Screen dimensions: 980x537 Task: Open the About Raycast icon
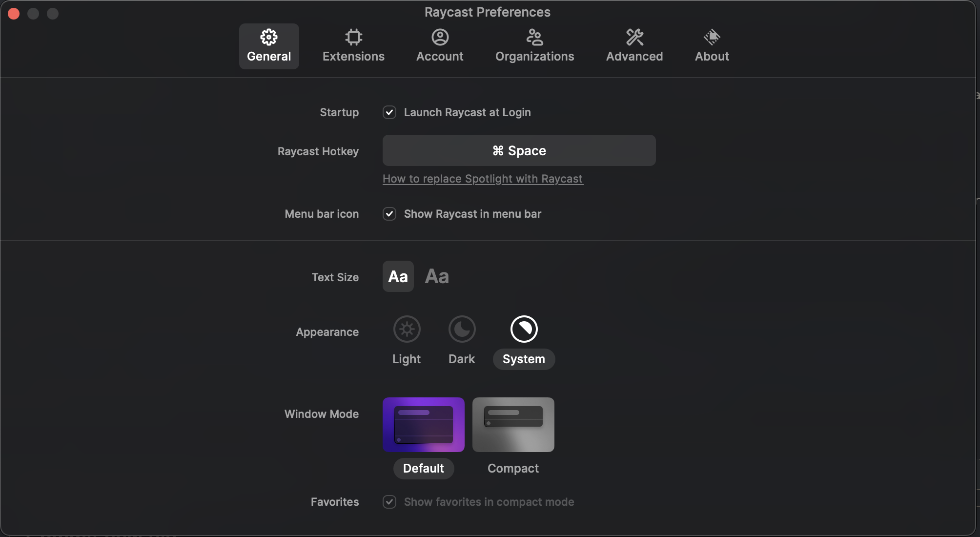712,37
